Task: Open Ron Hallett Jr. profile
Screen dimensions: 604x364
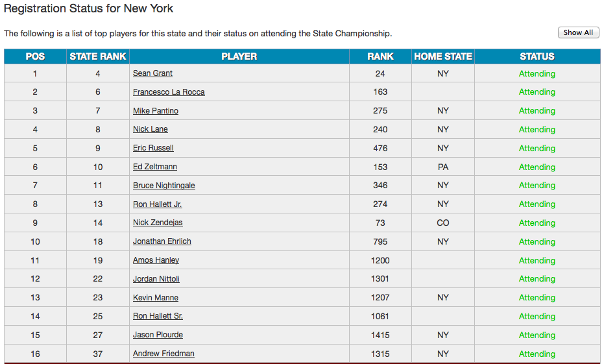Action: click(158, 204)
